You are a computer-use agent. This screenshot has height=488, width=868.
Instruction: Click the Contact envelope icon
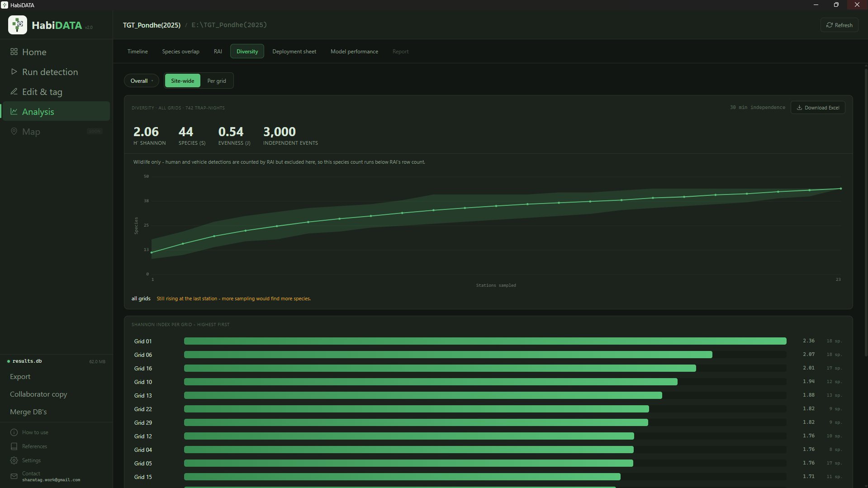14,476
